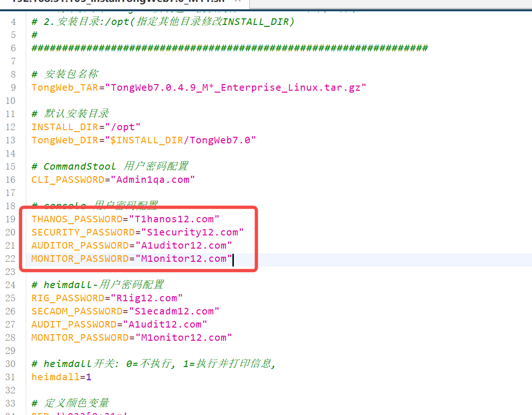
Task: Click the "$INSTALL_DIR/TongWeb7.0" string value
Action: 180,140
